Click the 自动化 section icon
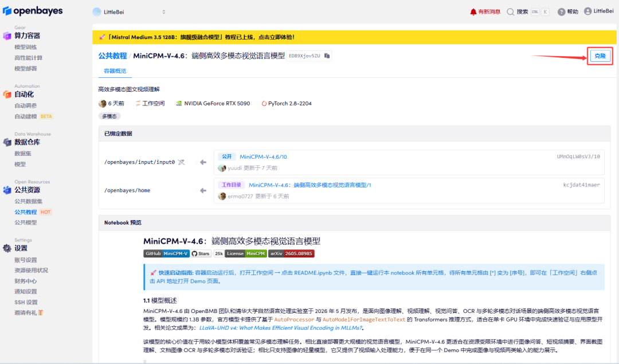Viewport: 619px width, 364px height. pos(7,95)
